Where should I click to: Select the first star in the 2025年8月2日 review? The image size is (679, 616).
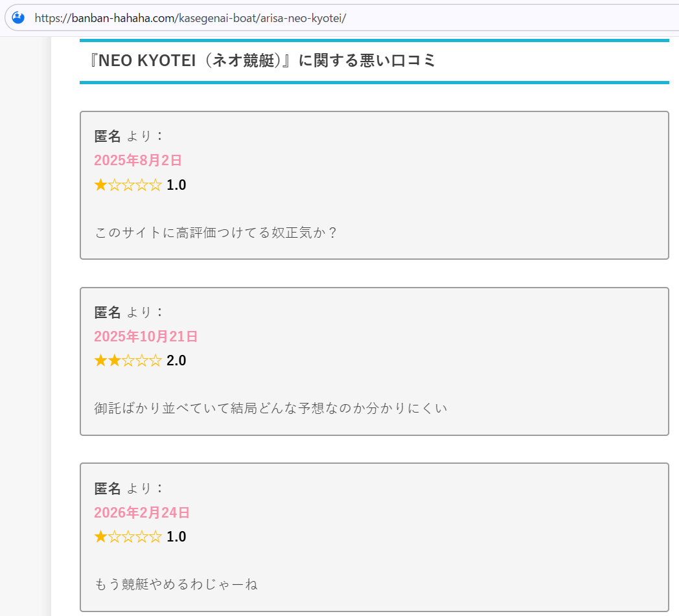point(100,185)
